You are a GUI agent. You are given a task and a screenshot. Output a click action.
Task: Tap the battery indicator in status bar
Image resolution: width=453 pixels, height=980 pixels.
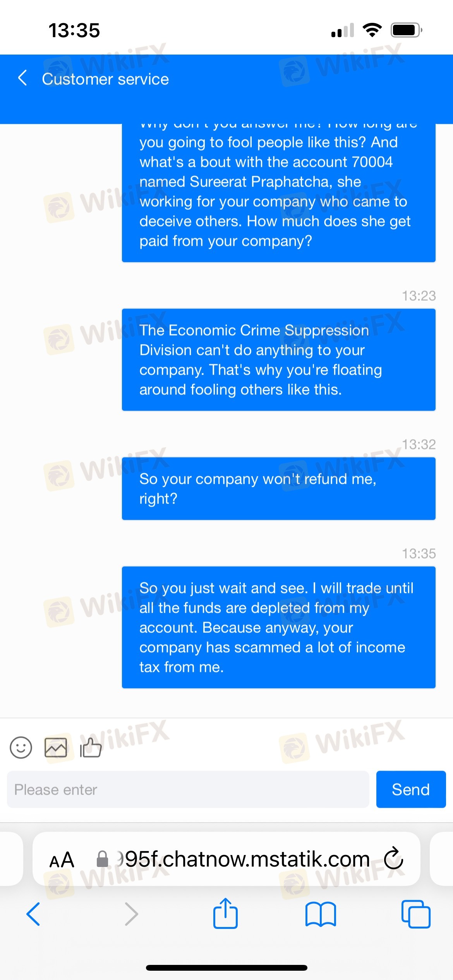(x=406, y=30)
